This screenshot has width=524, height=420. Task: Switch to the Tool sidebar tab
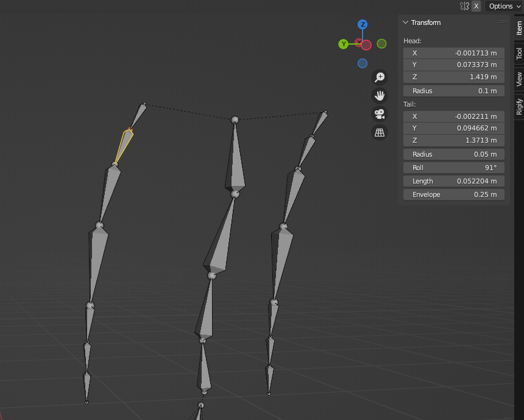tap(519, 53)
